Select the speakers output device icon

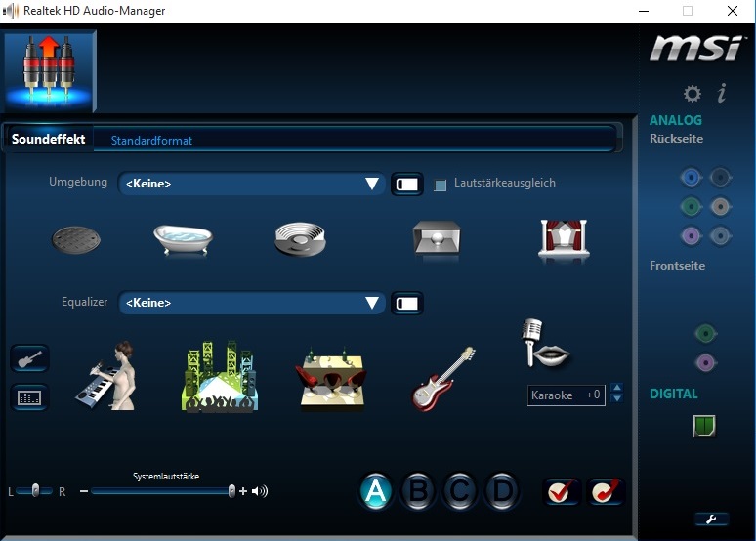(x=50, y=70)
